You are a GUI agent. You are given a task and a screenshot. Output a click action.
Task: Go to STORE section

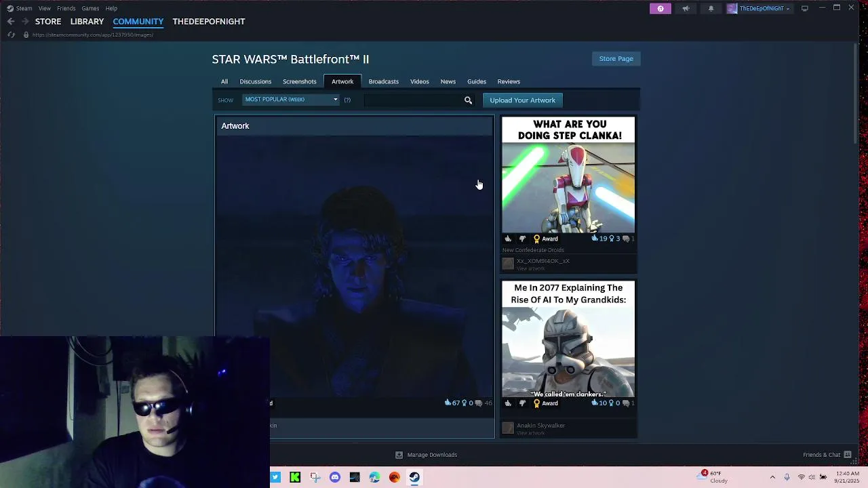pos(48,22)
